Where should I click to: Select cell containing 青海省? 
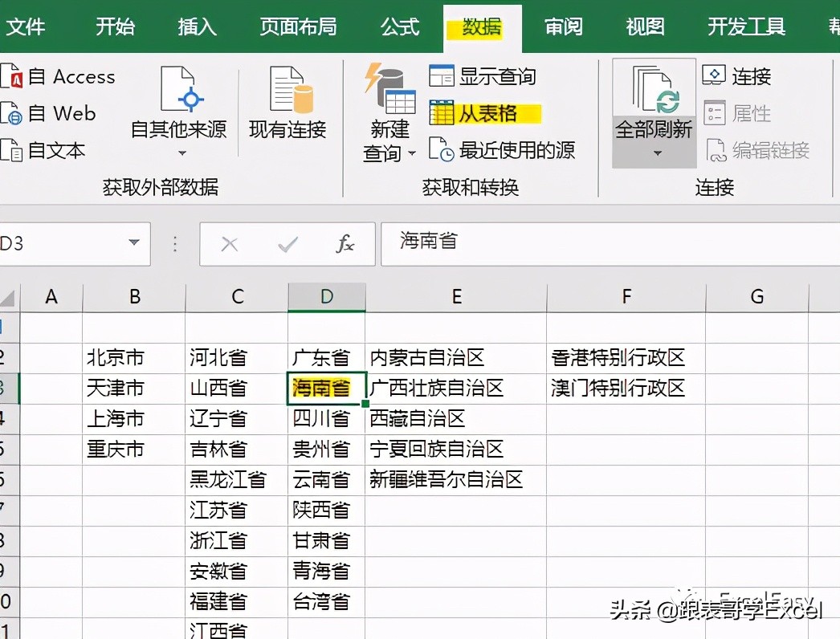click(x=327, y=572)
